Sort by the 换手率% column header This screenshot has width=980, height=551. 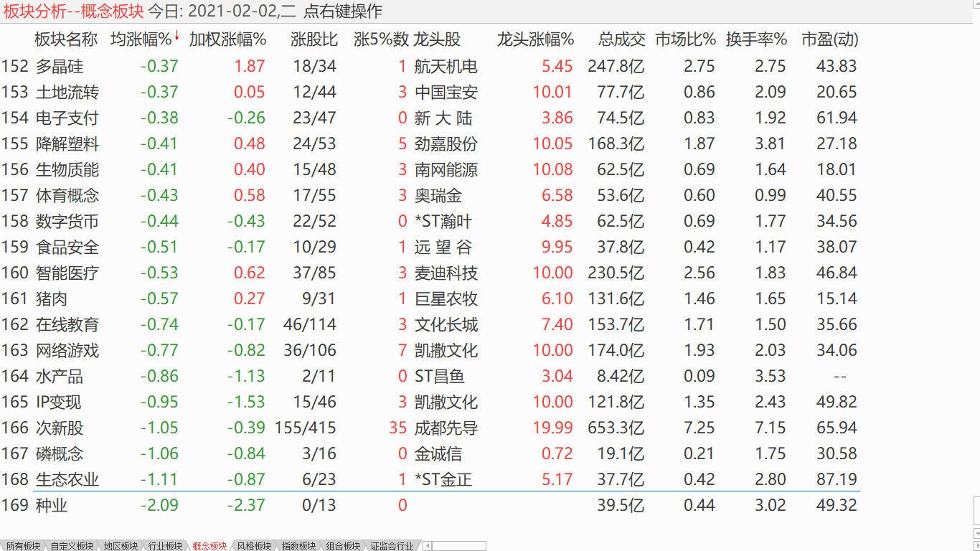point(756,39)
